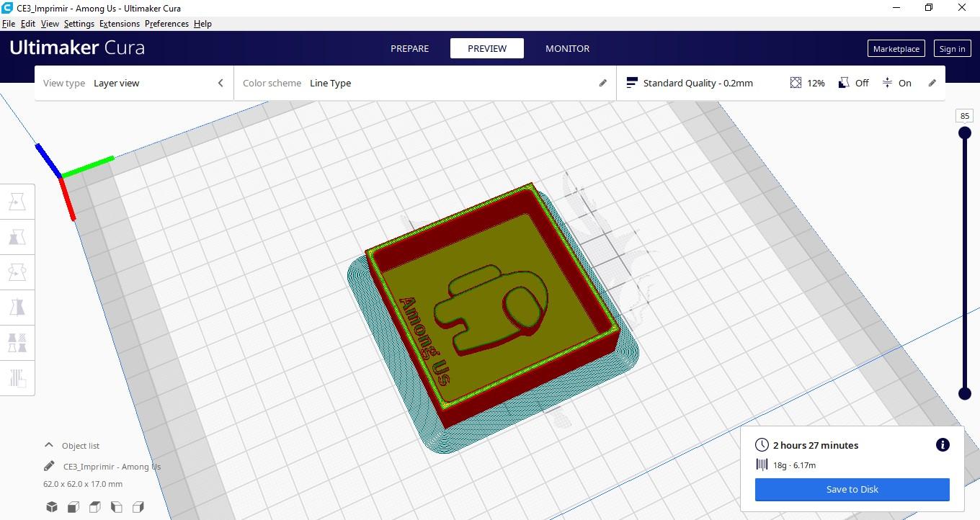Collapse the Object list chevron
This screenshot has height=520, width=980.
click(49, 445)
